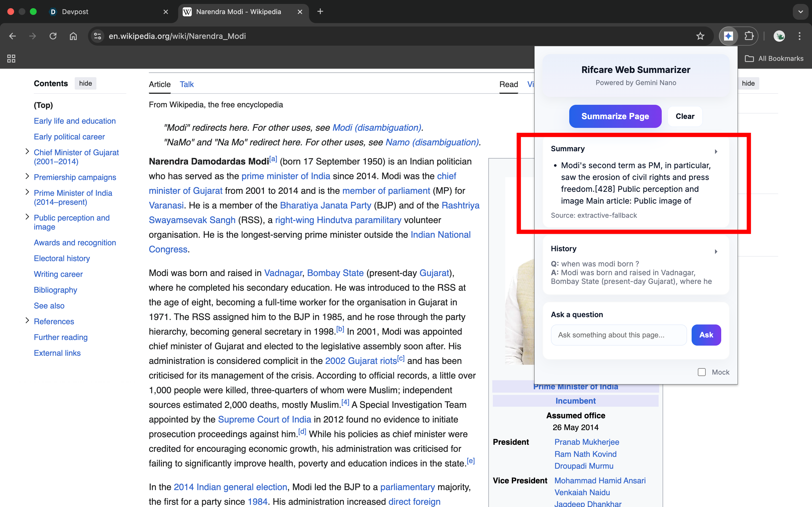Expand the Summary panel arrow
Image resolution: width=812 pixels, height=507 pixels.
(716, 152)
